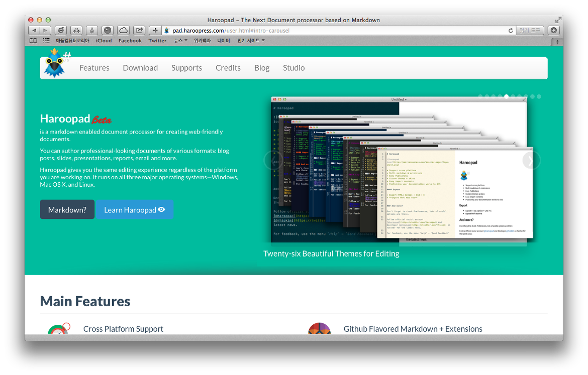Enter full screen with the diagonal arrows icon

click(558, 20)
